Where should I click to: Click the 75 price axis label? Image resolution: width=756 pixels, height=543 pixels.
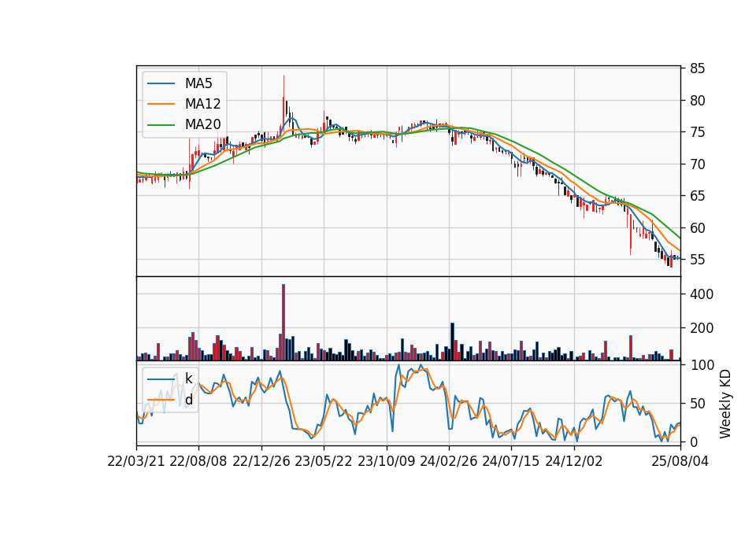697,132
